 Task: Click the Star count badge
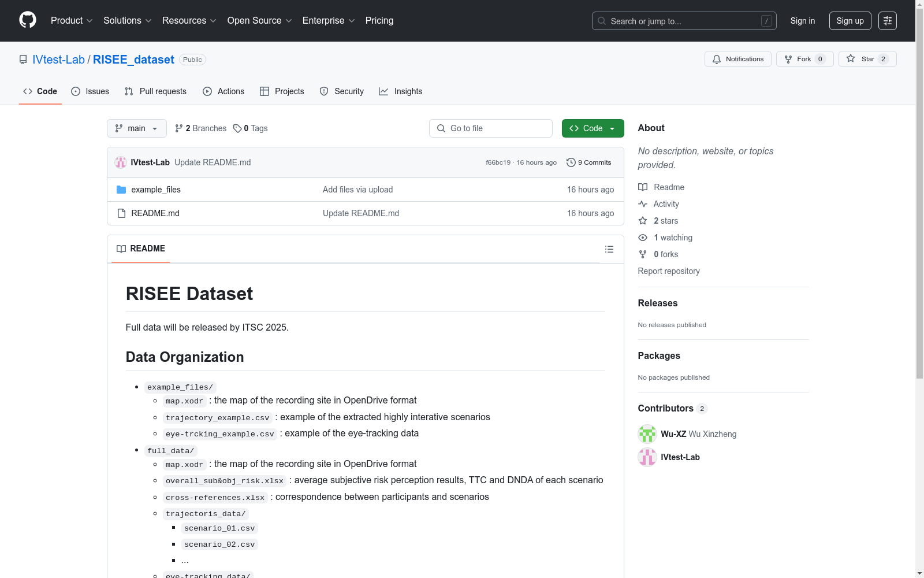click(883, 59)
